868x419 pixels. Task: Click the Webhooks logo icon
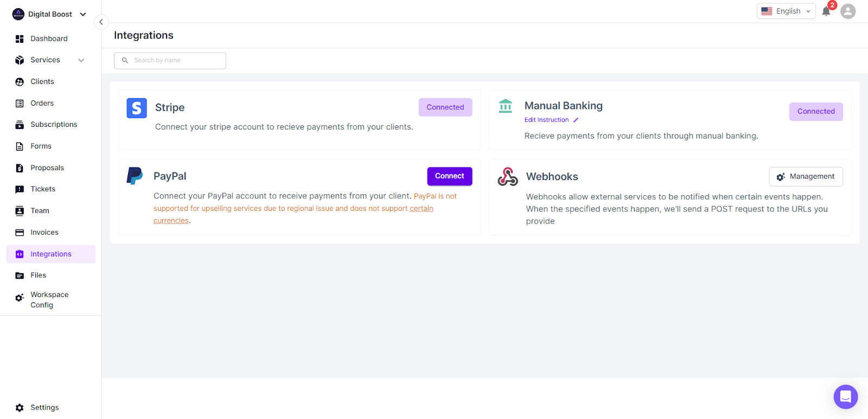click(x=508, y=177)
